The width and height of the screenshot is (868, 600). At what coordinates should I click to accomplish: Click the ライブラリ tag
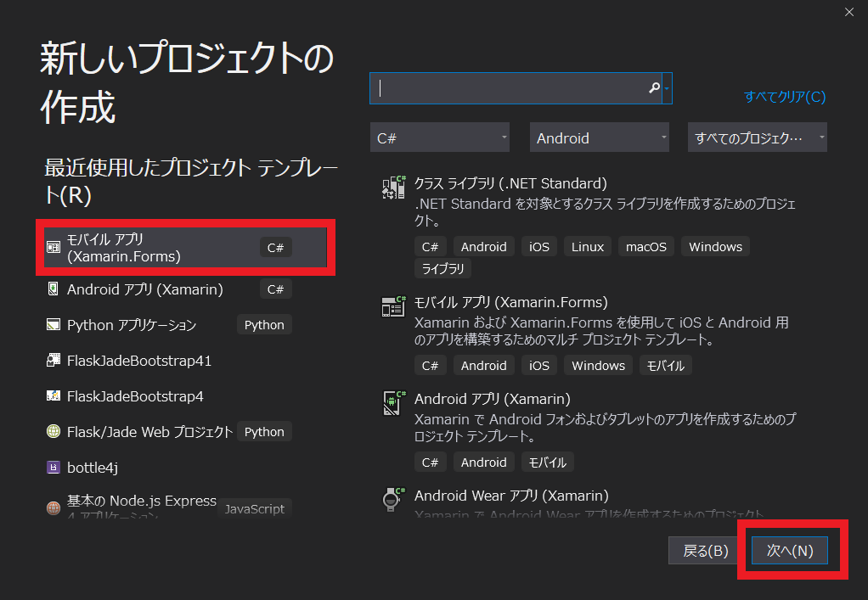coord(442,269)
